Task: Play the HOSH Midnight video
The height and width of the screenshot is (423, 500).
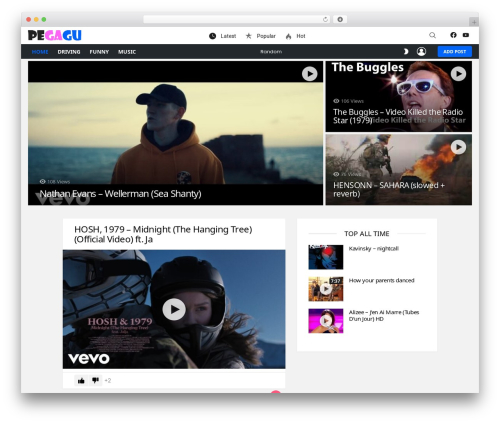Action: coord(174,309)
